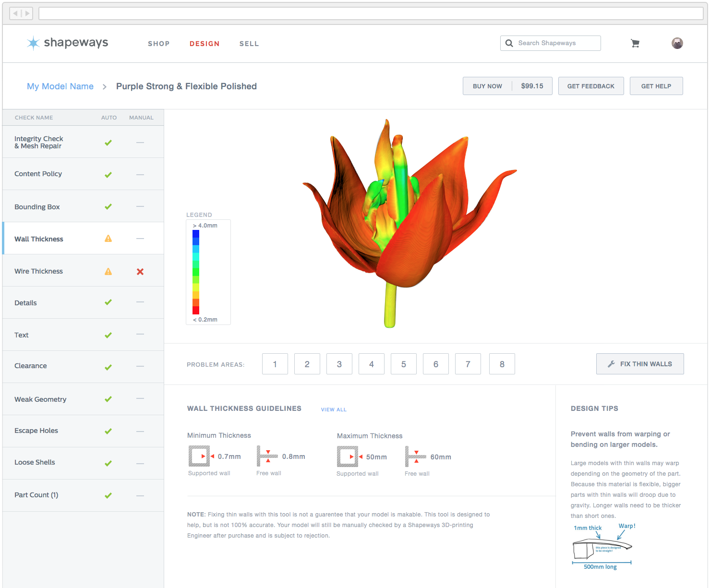The height and width of the screenshot is (588, 710).
Task: Click browser forward arrow
Action: pos(27,13)
